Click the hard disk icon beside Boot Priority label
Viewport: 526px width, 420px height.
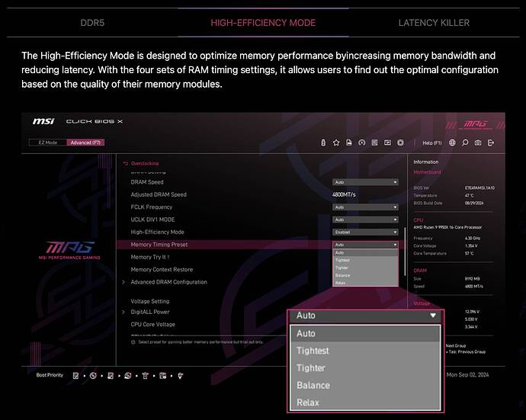(75, 376)
